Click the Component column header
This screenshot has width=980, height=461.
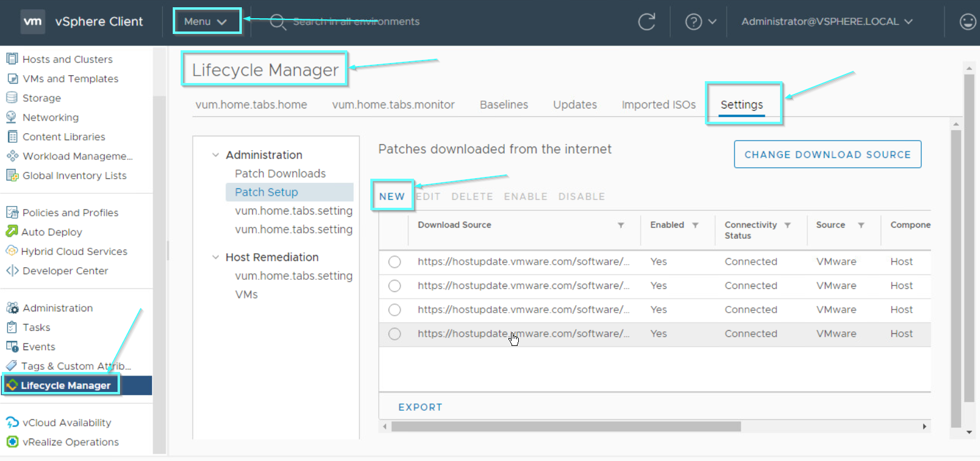910,225
